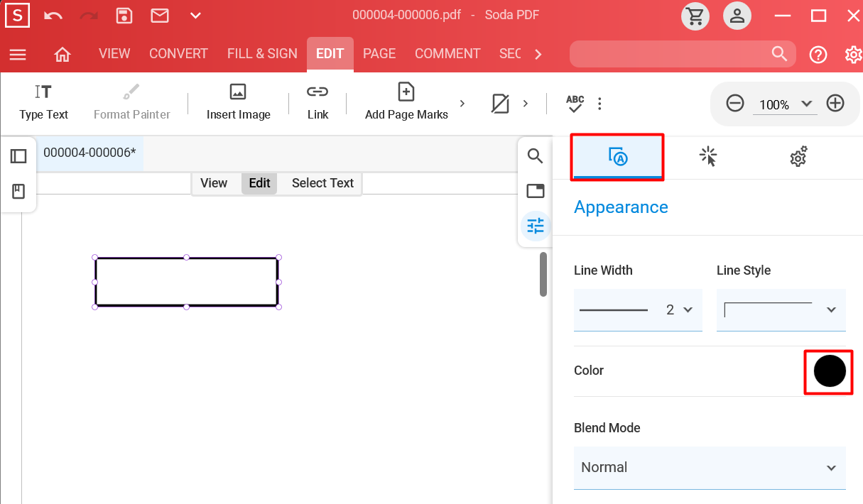The height and width of the screenshot is (504, 863).
Task: Click Add Page Marks
Action: [406, 102]
